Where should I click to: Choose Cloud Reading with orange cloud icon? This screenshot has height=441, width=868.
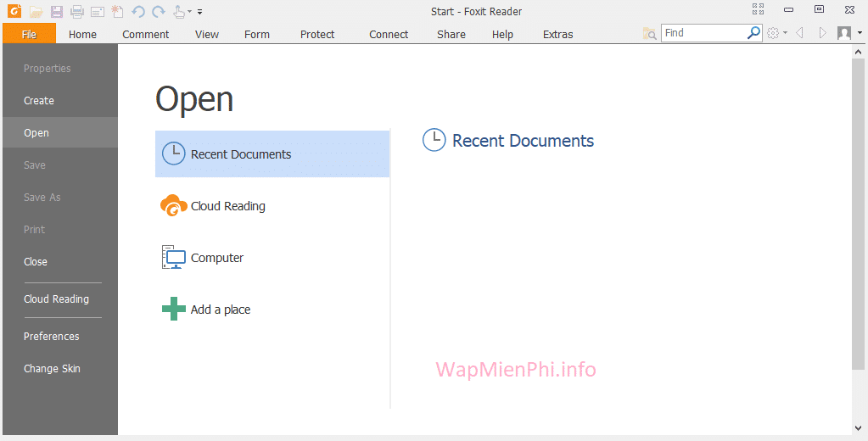coord(272,206)
